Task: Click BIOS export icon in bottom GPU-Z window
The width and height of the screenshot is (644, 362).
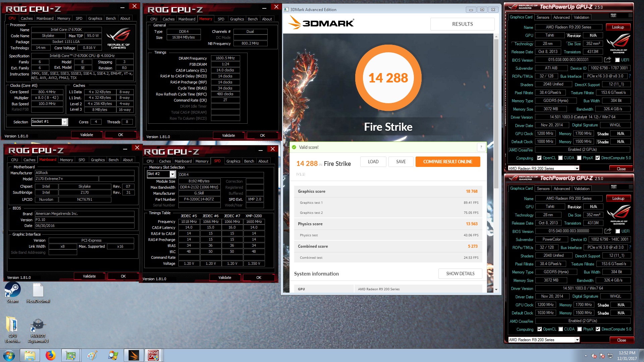Action: click(x=608, y=231)
